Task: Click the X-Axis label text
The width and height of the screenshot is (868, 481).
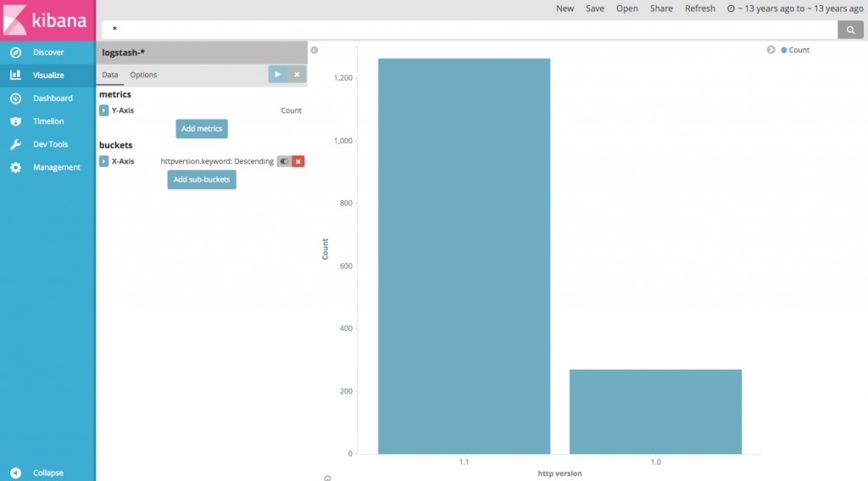Action: tap(123, 161)
